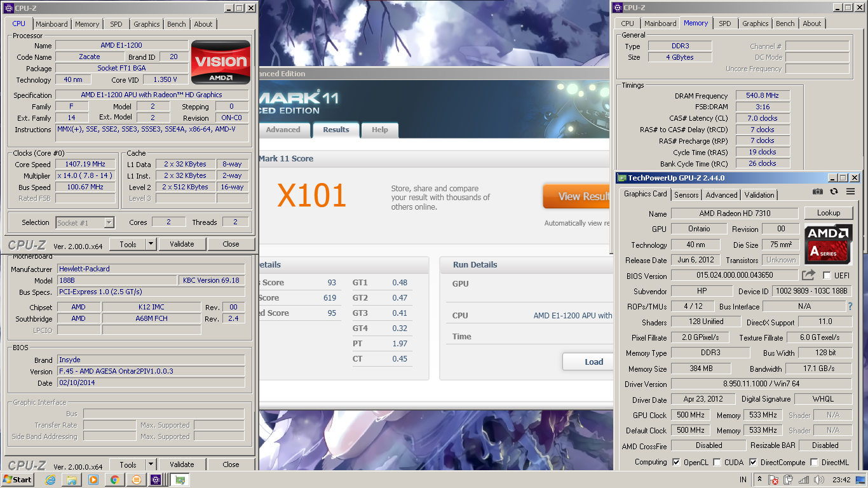Click the Core Speed 1407.19 MHz value
Viewport: 868px width, 488px height.
pos(85,164)
